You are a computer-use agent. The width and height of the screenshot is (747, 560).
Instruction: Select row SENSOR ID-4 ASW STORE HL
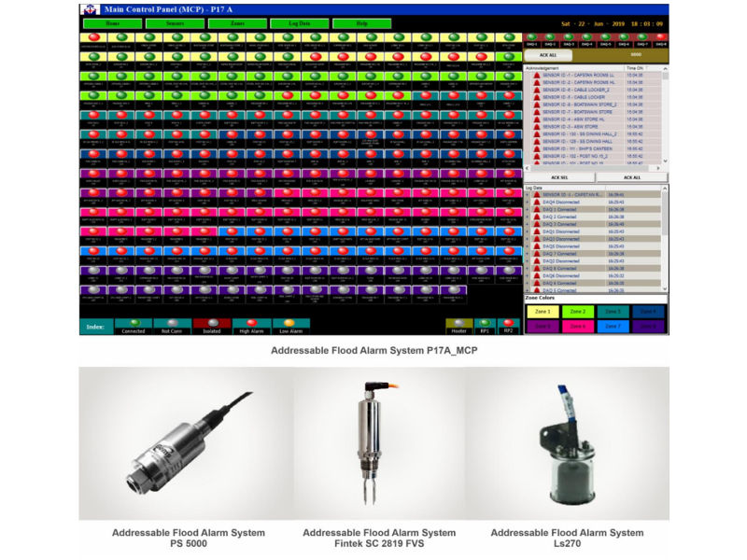pos(593,119)
